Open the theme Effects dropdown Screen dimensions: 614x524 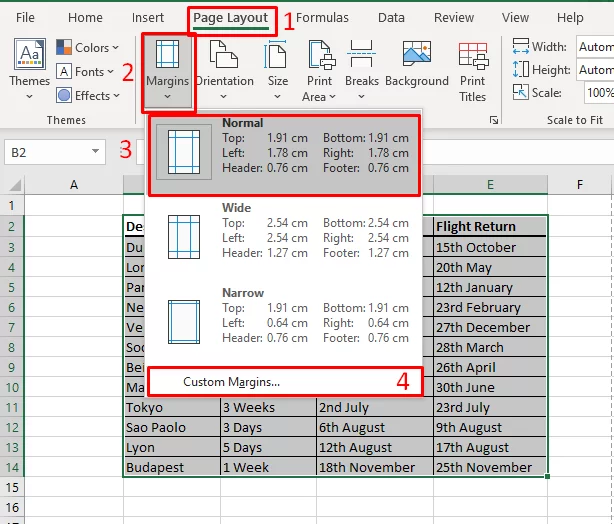tap(87, 96)
